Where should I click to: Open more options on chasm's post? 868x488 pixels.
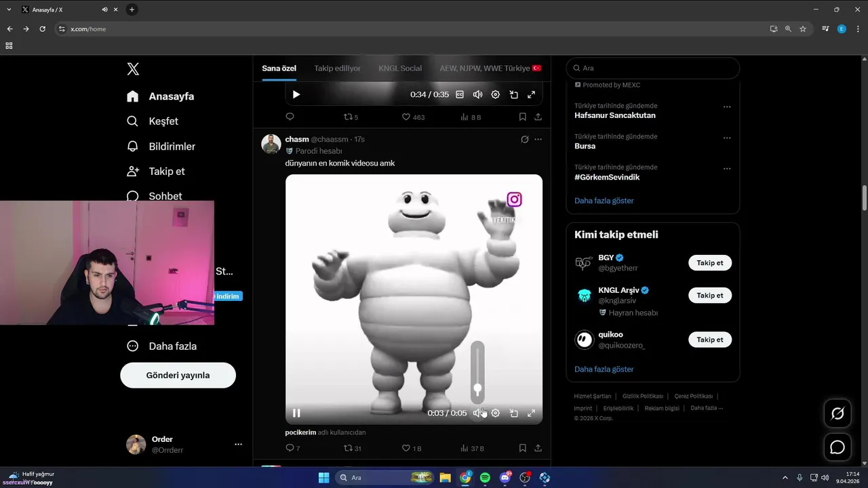click(x=538, y=139)
